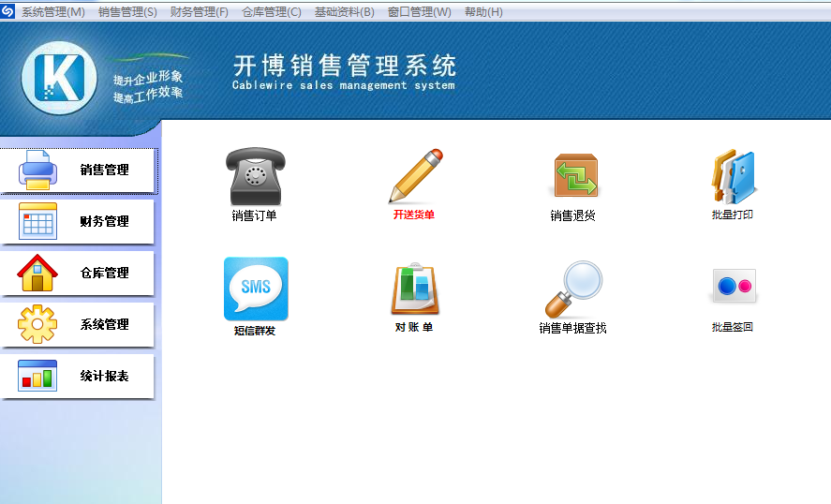Viewport: 831px width, 504px height.
Task: Click the red 开送货单 label
Action: [414, 215]
